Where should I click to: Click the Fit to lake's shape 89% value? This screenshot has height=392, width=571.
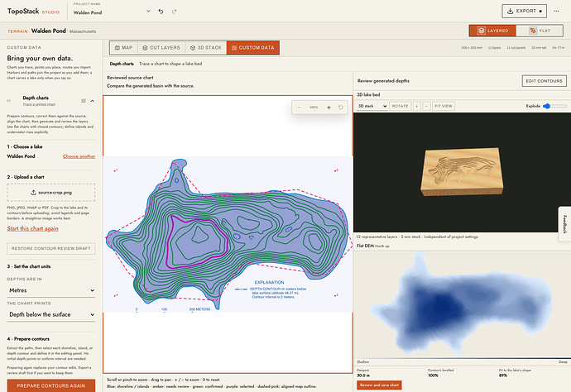[x=503, y=375]
